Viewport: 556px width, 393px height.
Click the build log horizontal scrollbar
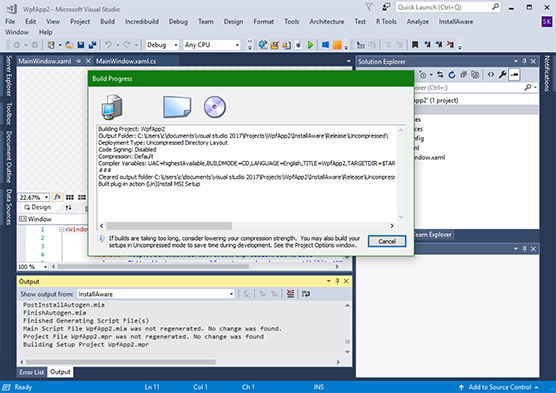tap(169, 226)
